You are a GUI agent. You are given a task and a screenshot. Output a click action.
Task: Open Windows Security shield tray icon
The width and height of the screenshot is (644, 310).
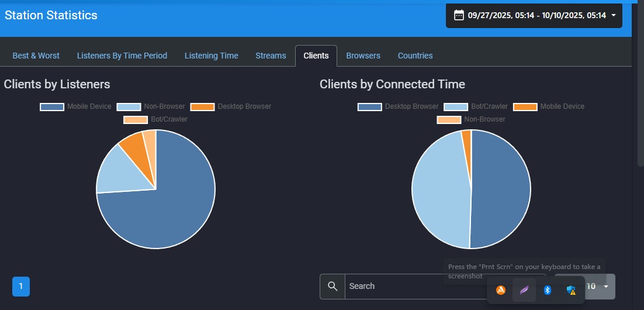coord(571,290)
